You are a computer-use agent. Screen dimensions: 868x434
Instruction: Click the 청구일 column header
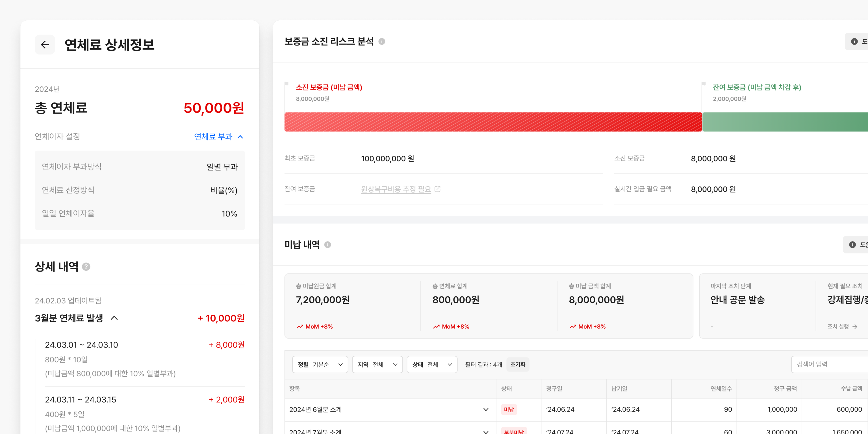pyautogui.click(x=574, y=389)
